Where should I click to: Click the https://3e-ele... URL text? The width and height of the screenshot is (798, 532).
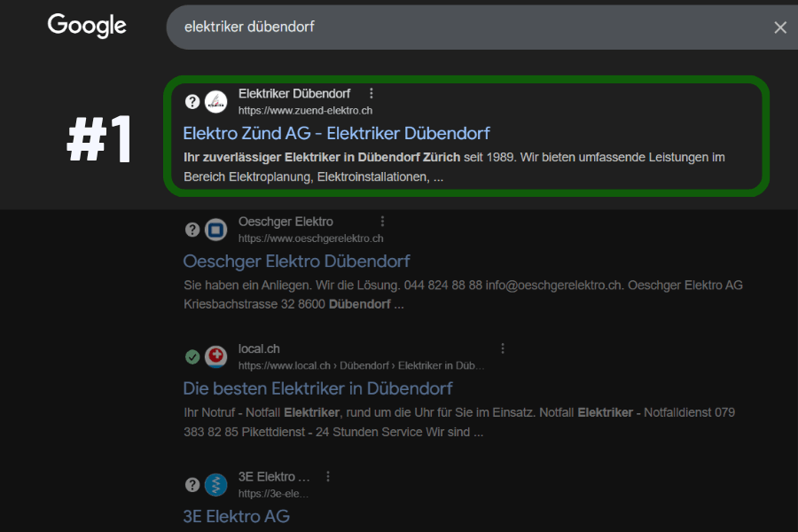(x=273, y=494)
